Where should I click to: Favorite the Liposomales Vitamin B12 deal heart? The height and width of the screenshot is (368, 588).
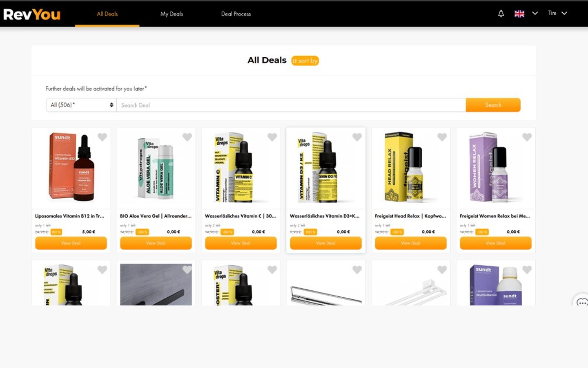click(102, 137)
